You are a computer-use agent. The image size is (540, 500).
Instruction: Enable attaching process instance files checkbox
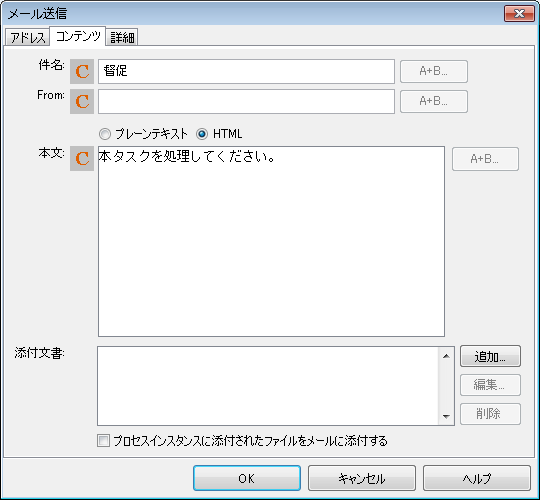pyautogui.click(x=103, y=440)
